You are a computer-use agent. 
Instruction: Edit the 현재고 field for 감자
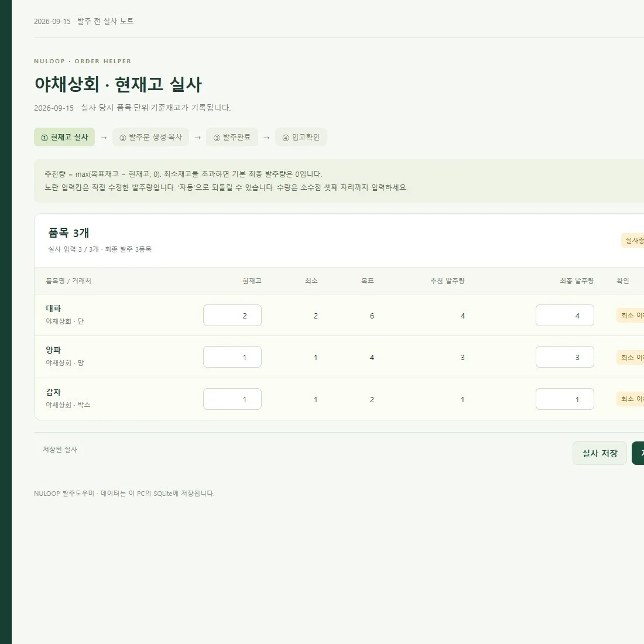232,399
